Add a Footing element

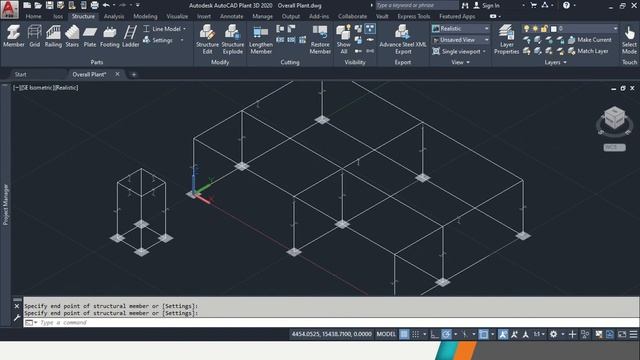pos(110,36)
